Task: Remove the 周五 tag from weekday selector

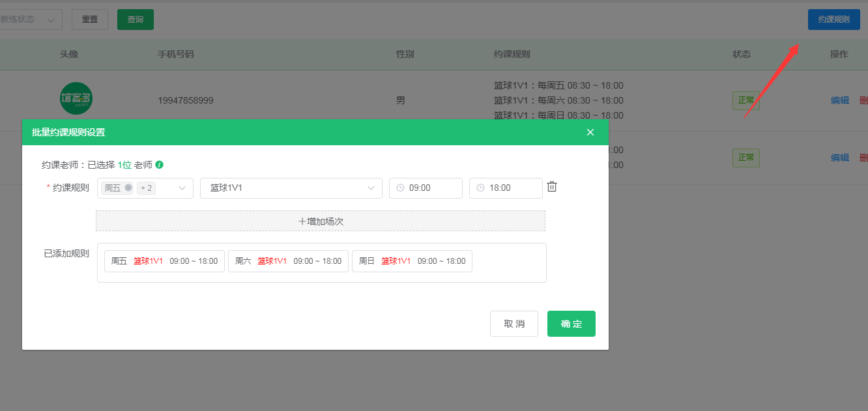Action: pos(128,188)
